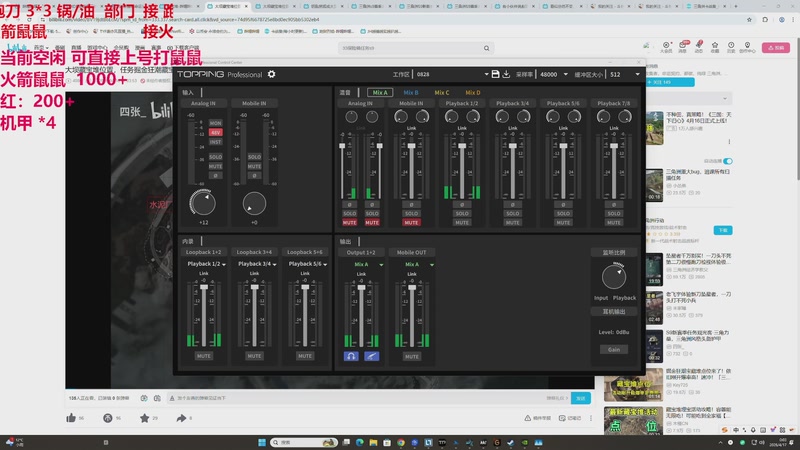Open sample rate 48000 dropdown
800x450 pixels.
point(565,74)
